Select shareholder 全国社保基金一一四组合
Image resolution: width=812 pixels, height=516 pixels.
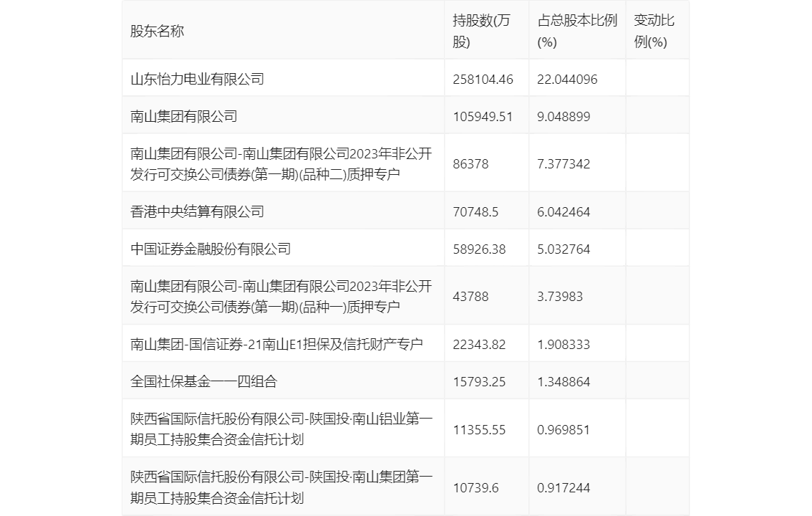pyautogui.click(x=204, y=382)
